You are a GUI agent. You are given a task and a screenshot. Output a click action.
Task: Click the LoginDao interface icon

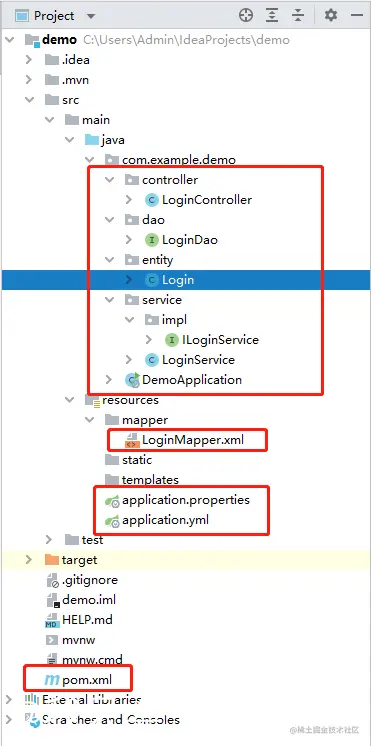pos(151,240)
